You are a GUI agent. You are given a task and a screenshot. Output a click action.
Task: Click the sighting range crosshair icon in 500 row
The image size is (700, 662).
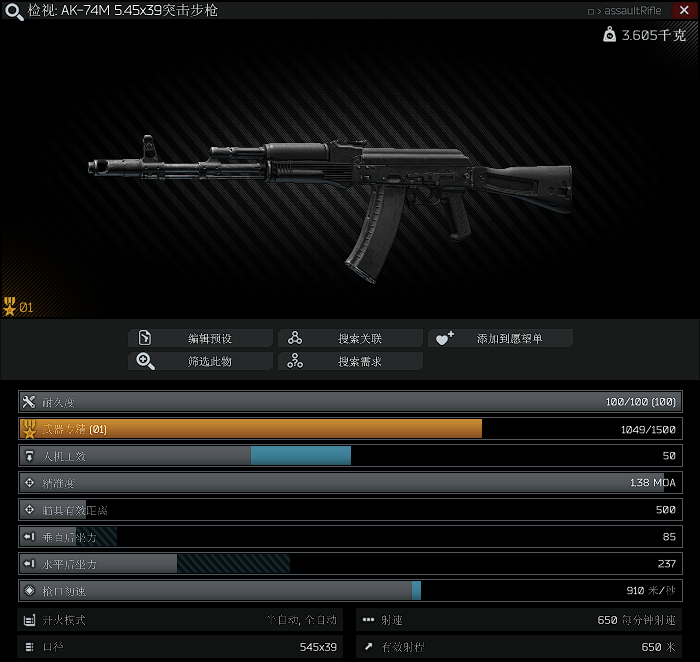[x=29, y=509]
